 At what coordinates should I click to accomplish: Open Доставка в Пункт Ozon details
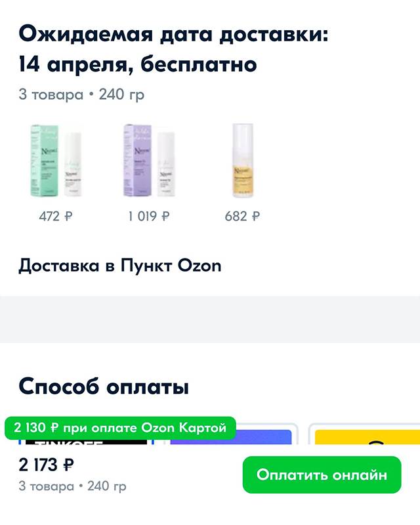(120, 266)
